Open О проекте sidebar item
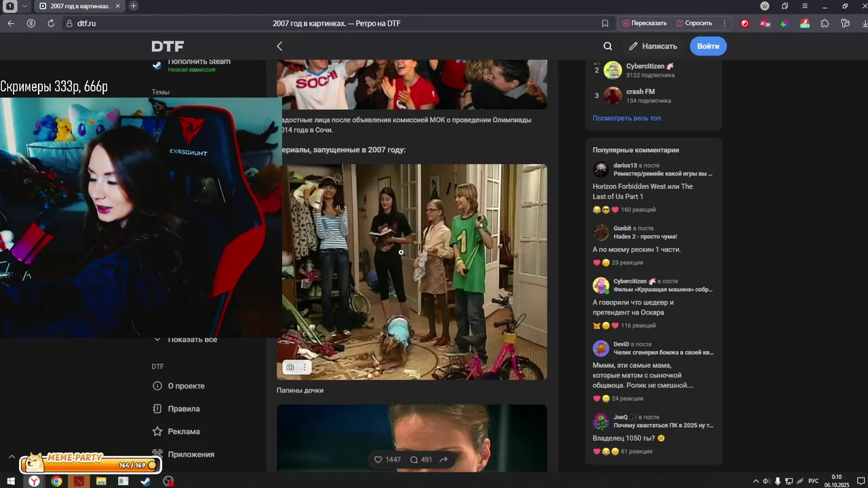Image resolution: width=868 pixels, height=488 pixels. (178, 386)
